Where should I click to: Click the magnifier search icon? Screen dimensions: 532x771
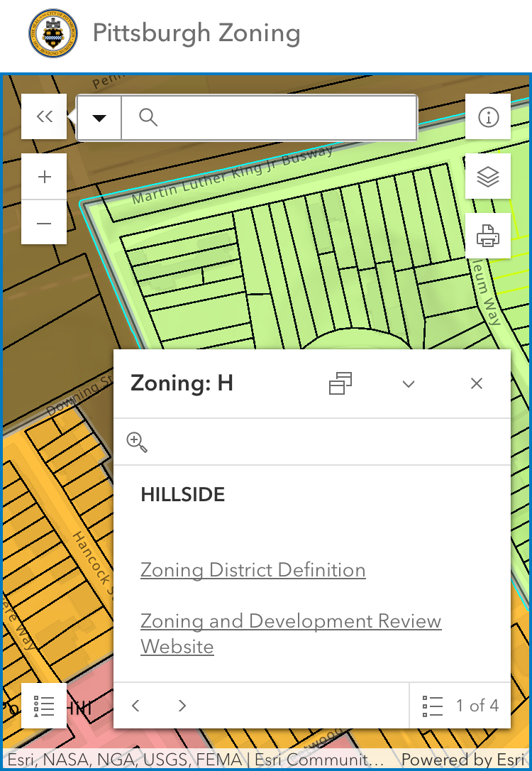(148, 117)
